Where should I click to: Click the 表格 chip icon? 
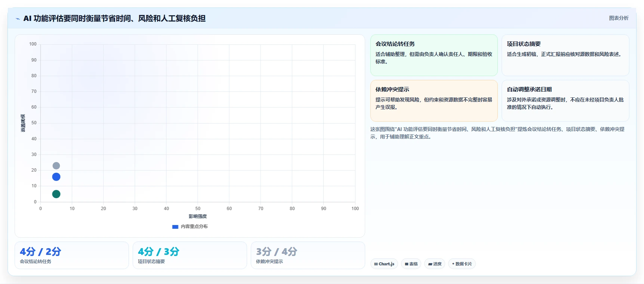(x=407, y=264)
